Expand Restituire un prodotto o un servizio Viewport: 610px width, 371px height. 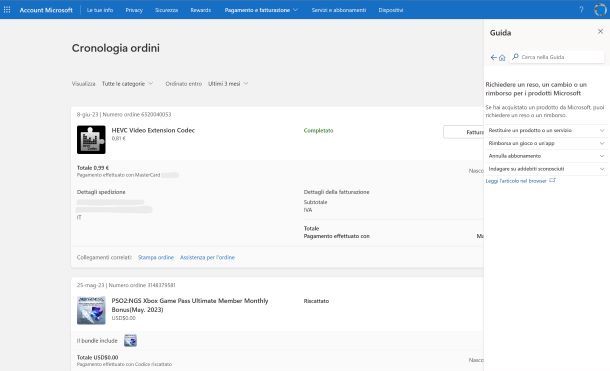click(x=547, y=130)
